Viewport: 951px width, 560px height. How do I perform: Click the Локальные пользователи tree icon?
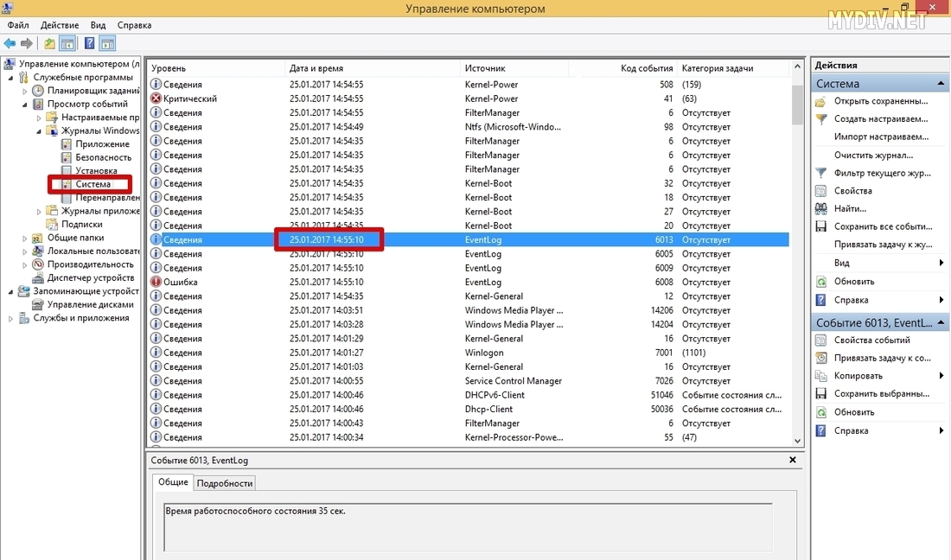pyautogui.click(x=37, y=251)
